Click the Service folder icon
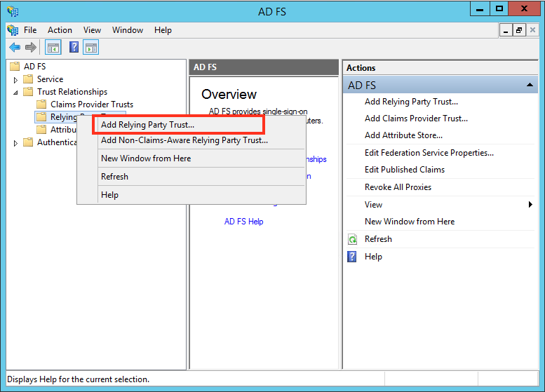The width and height of the screenshot is (545, 392). click(x=28, y=79)
